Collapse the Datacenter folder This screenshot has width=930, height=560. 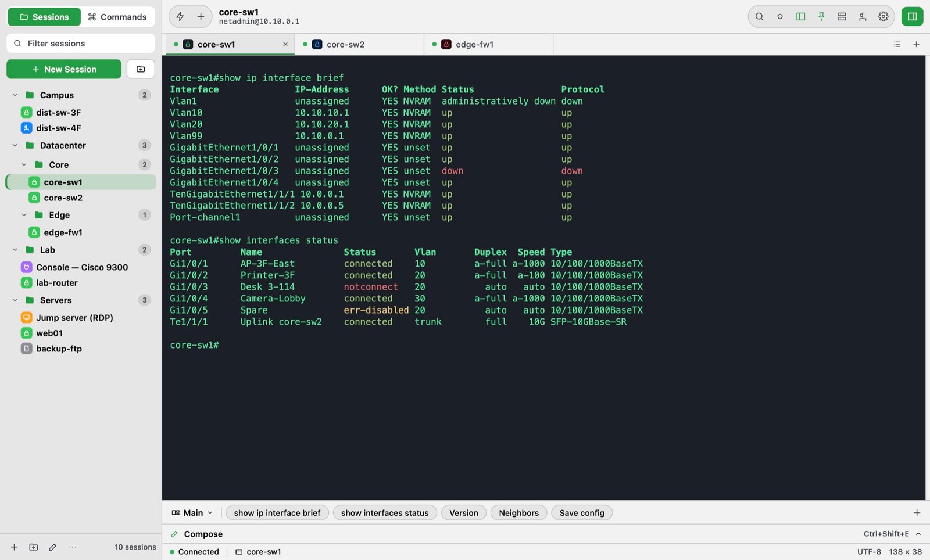pyautogui.click(x=15, y=145)
